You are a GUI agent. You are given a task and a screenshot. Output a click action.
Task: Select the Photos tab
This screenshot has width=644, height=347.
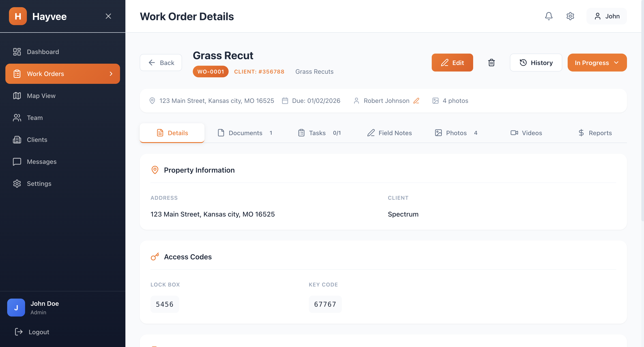pos(456,133)
